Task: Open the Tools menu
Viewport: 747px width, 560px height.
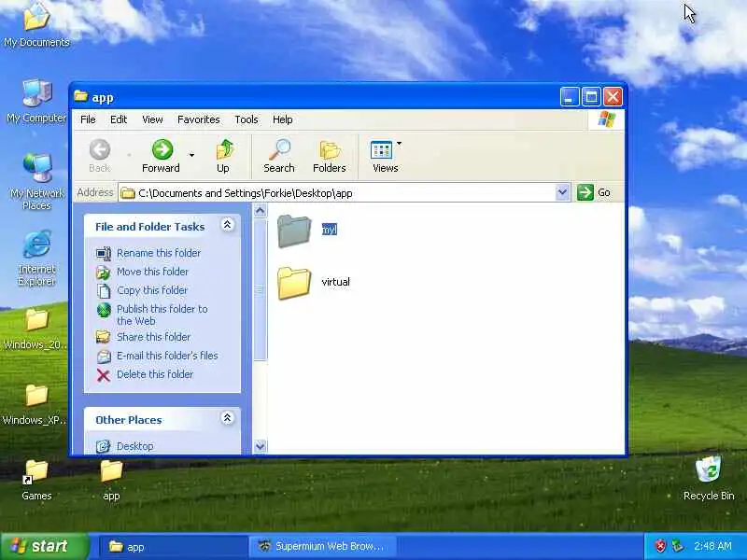Action: (x=247, y=119)
